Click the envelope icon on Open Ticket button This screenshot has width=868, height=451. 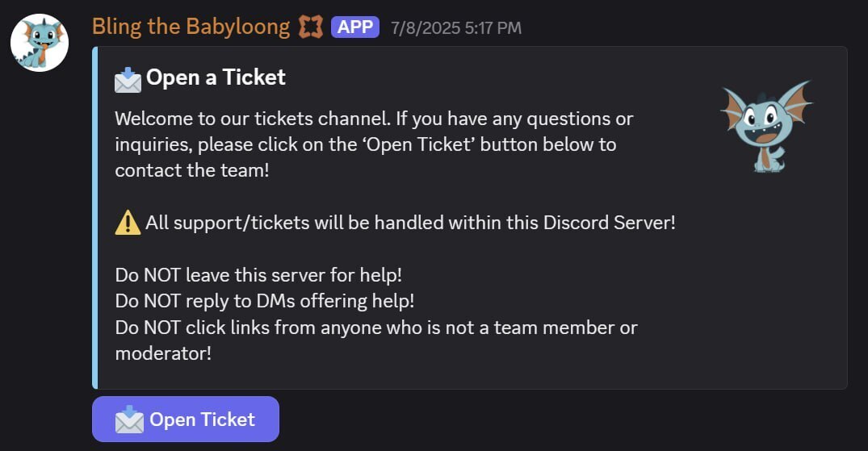(x=129, y=420)
